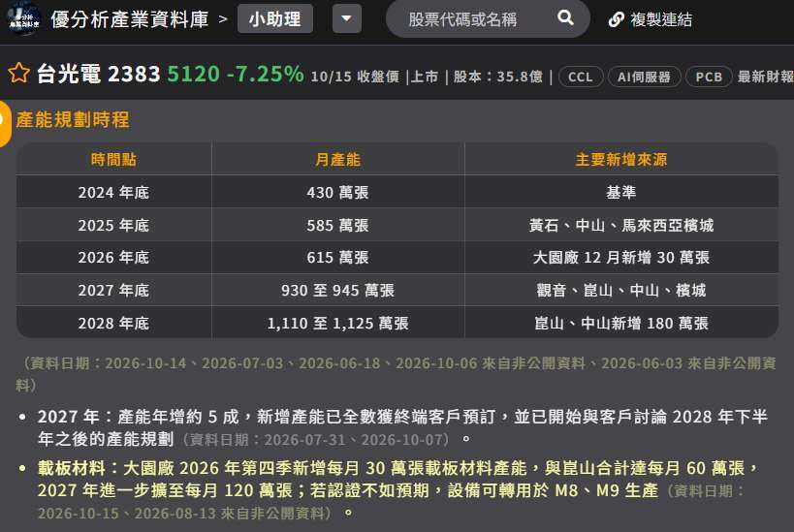Screen dimensions: 794x532
Task: Select the 2028 年底 cell
Action: pos(113,323)
